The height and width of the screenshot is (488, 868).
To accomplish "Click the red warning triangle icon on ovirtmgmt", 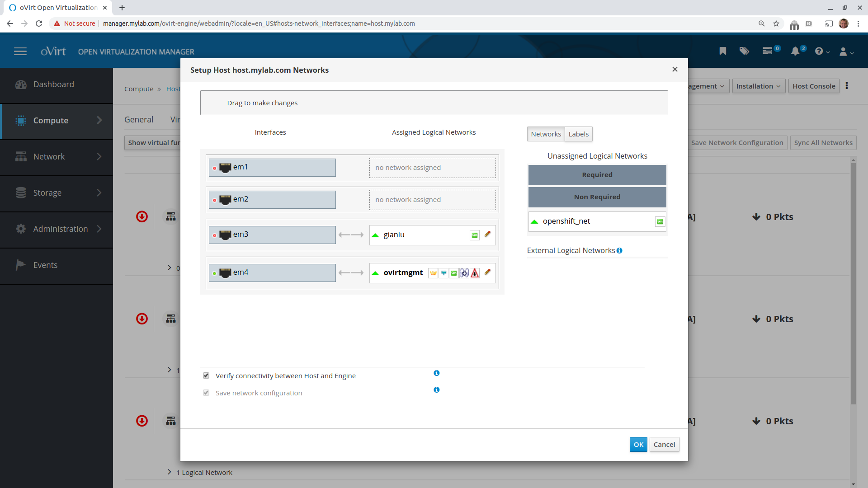I will click(475, 273).
